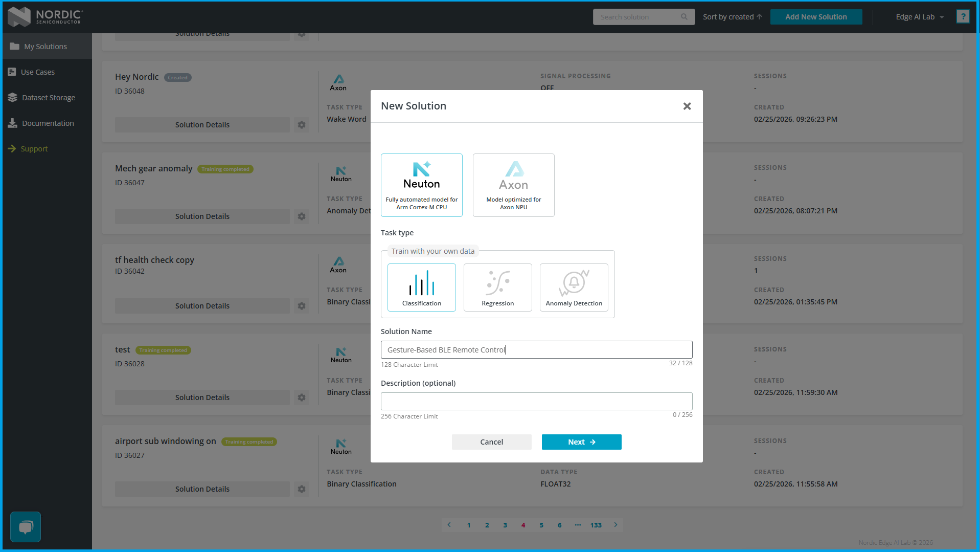Open the help question mark icon

click(x=963, y=17)
